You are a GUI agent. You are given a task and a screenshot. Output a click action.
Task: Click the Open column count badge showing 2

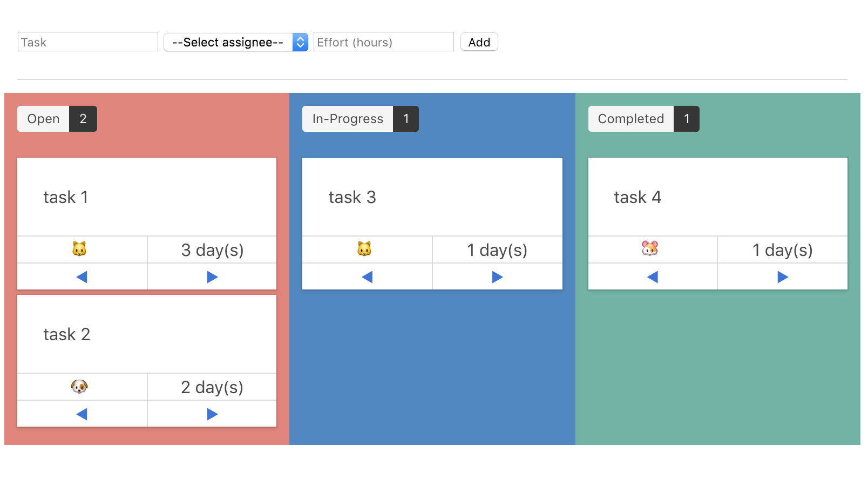(x=83, y=119)
